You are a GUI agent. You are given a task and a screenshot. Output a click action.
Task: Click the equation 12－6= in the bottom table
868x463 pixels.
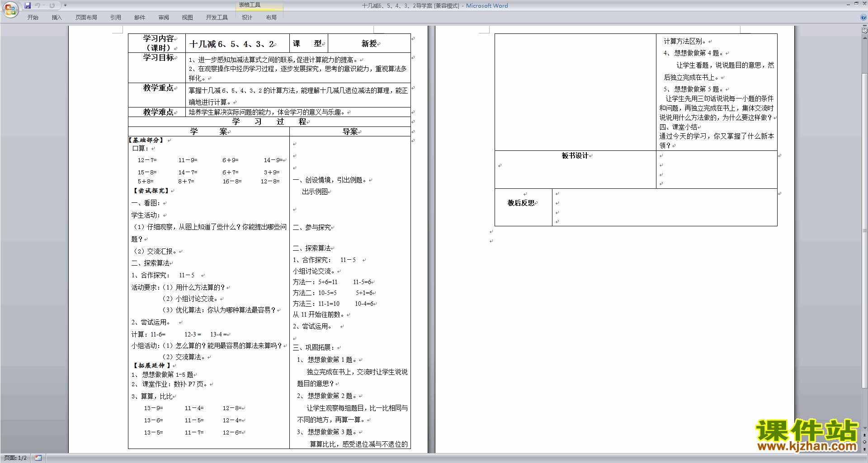(232, 432)
